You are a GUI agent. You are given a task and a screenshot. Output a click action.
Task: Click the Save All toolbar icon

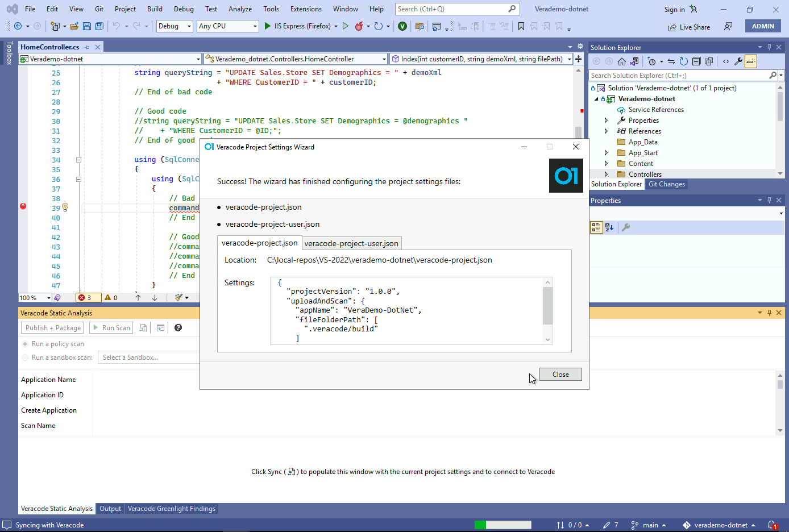tap(99, 26)
